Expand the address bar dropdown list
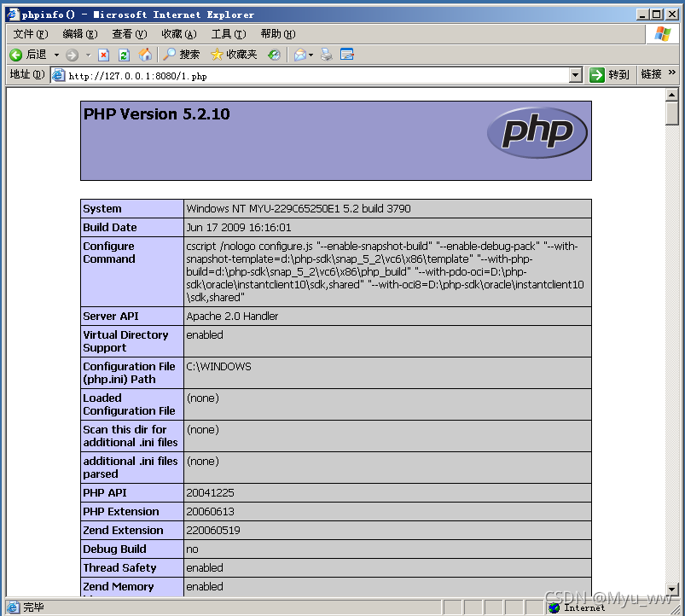The image size is (685, 616). point(576,75)
